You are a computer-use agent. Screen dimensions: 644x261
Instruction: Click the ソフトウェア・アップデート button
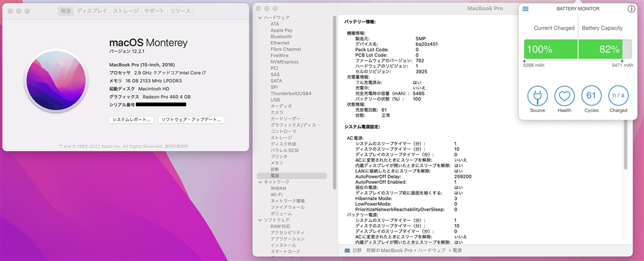pyautogui.click(x=191, y=119)
